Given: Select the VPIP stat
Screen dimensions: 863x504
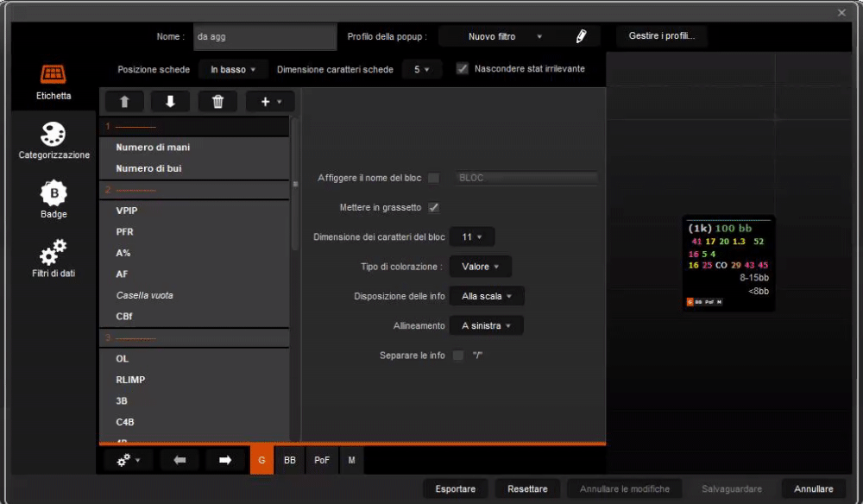Looking at the screenshot, I should 193,211.
